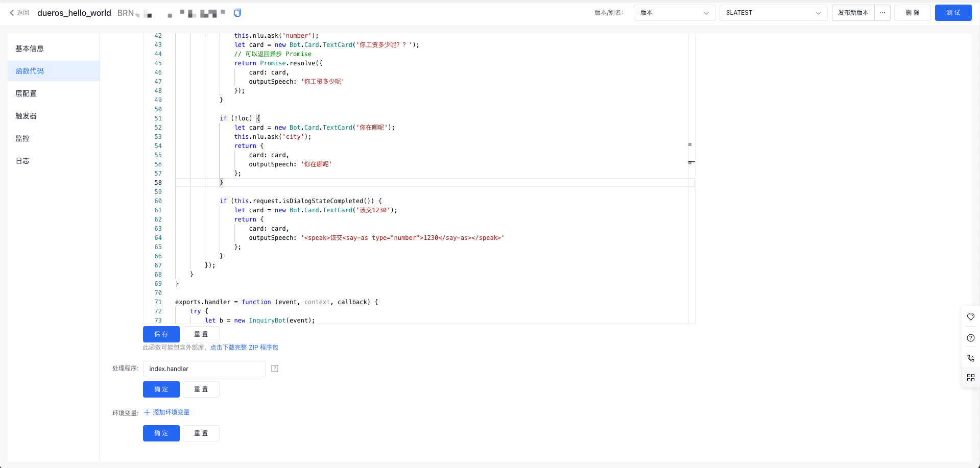Image resolution: width=980 pixels, height=468 pixels.
Task: Open the 版本 type dropdown
Action: [674, 13]
